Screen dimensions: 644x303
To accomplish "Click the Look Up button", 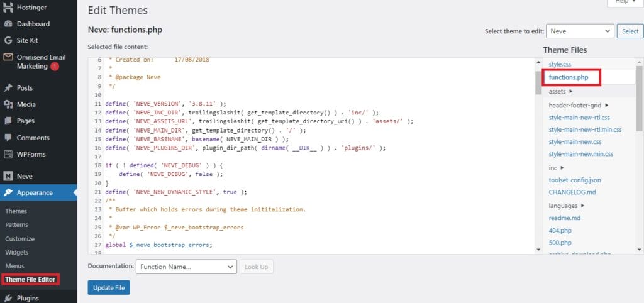I will point(257,267).
